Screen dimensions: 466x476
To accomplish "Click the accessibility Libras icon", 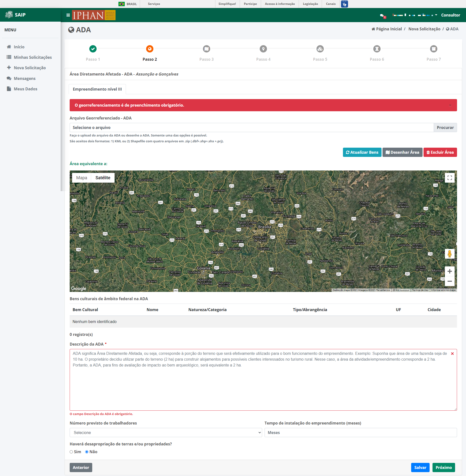I will tap(344, 4).
